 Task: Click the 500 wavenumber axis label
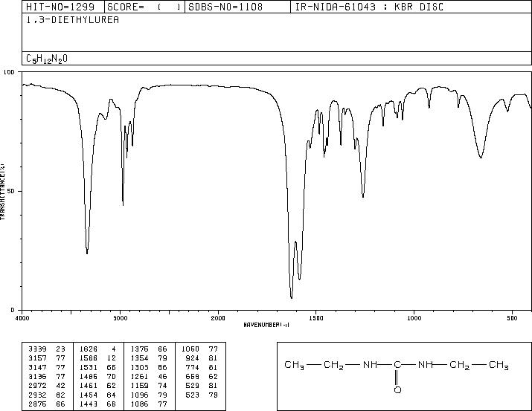[512, 318]
